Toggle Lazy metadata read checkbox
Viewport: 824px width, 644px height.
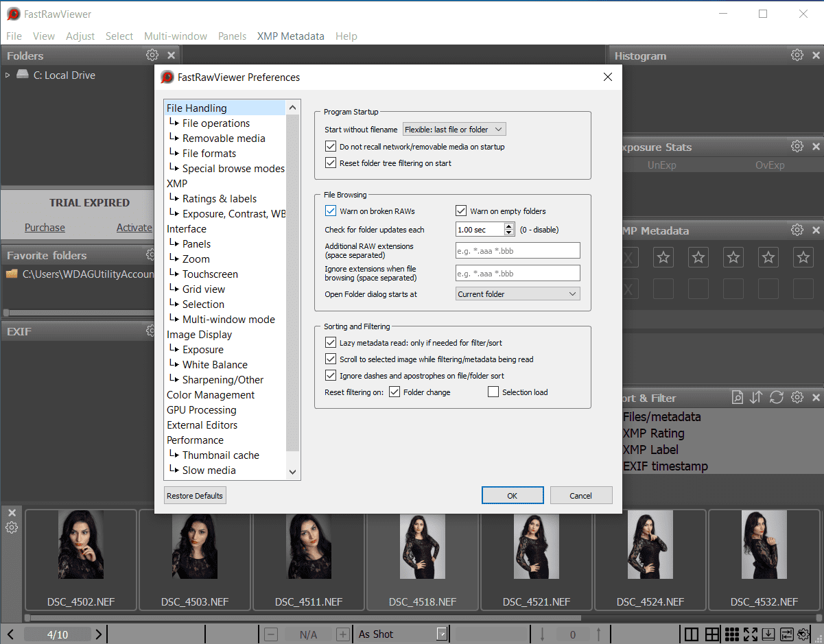[x=331, y=343]
